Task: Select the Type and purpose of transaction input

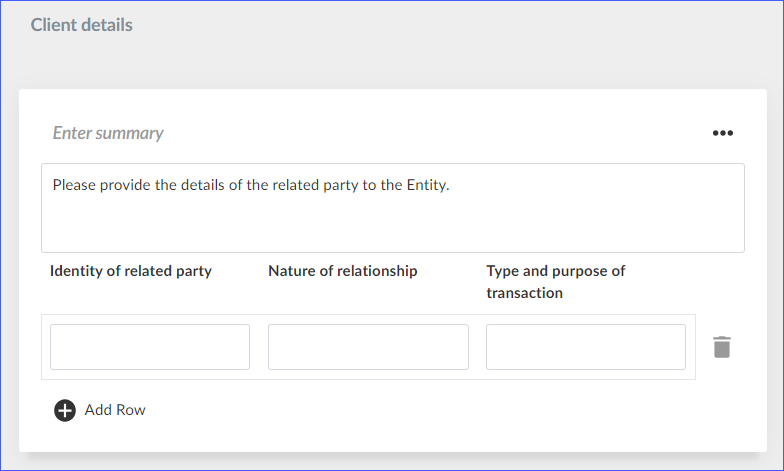Action: coord(586,347)
